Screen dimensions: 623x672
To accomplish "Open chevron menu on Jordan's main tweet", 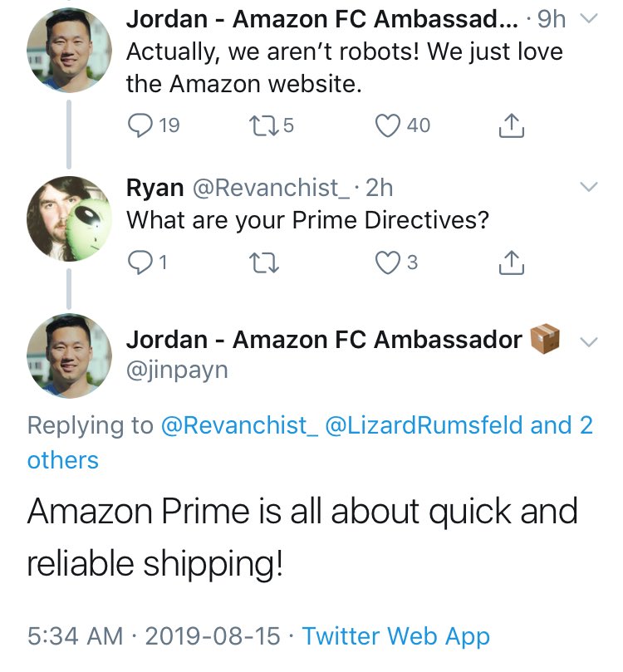I will (x=588, y=341).
